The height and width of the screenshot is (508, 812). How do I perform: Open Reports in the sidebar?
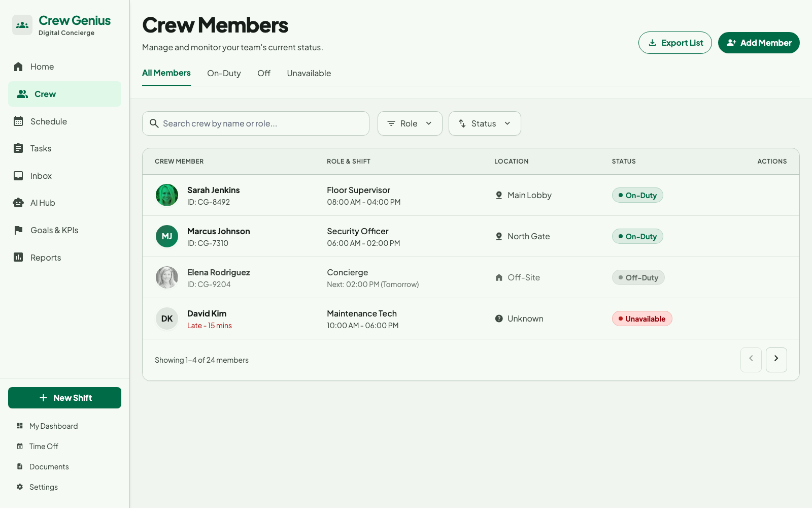[x=64, y=257]
